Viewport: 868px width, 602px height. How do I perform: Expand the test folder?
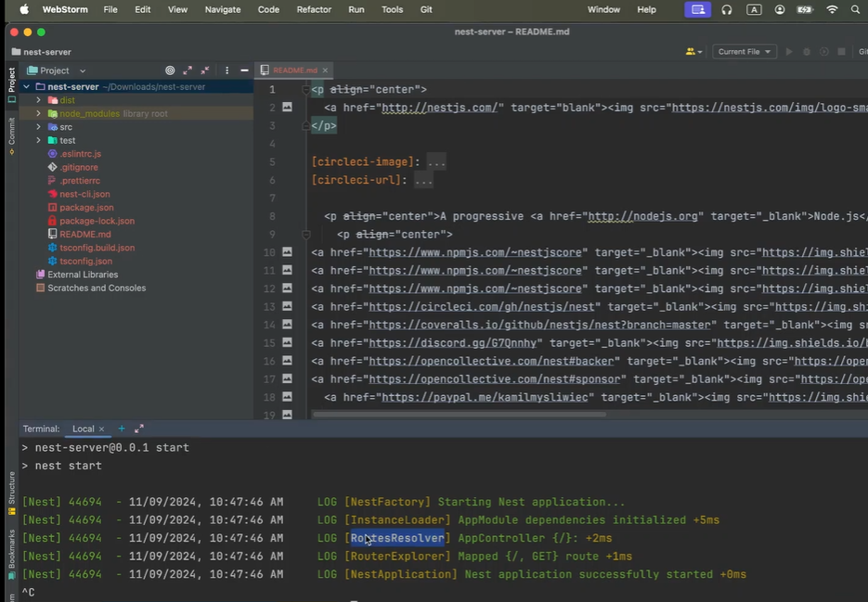coord(38,140)
